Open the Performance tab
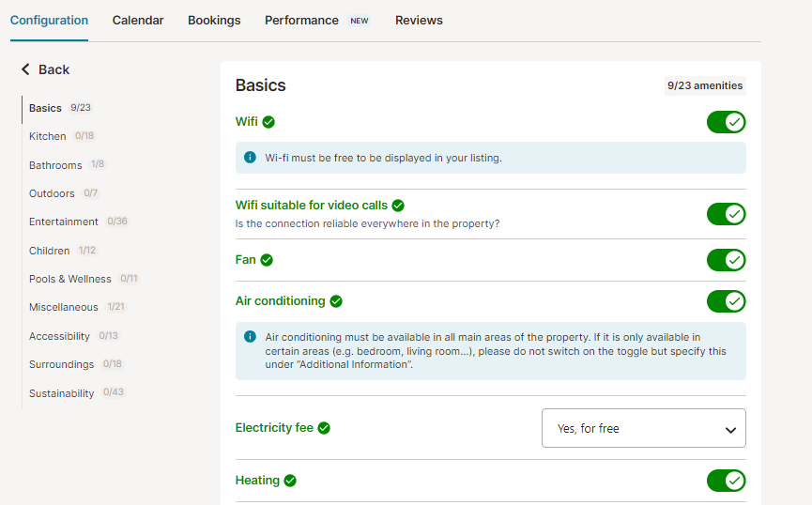The image size is (812, 505). click(x=301, y=21)
